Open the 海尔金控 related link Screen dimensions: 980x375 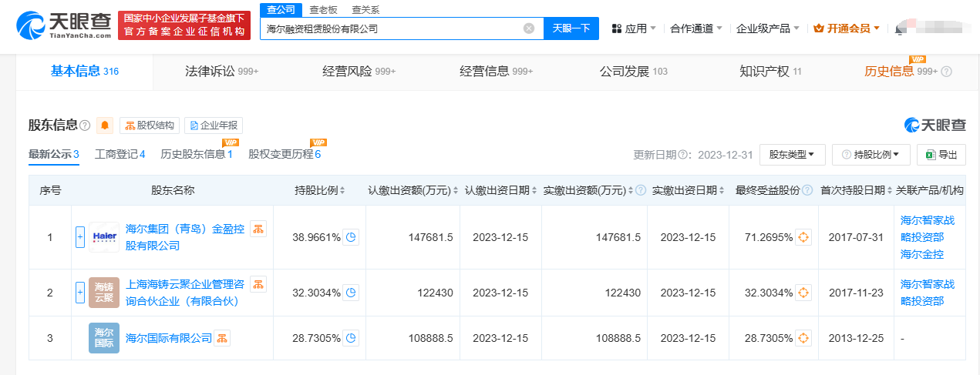922,254
